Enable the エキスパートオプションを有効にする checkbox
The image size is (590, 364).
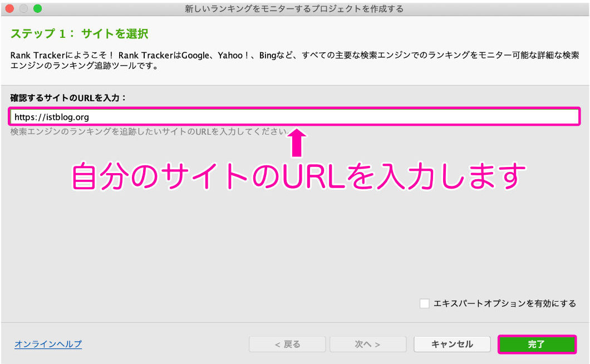click(x=425, y=303)
